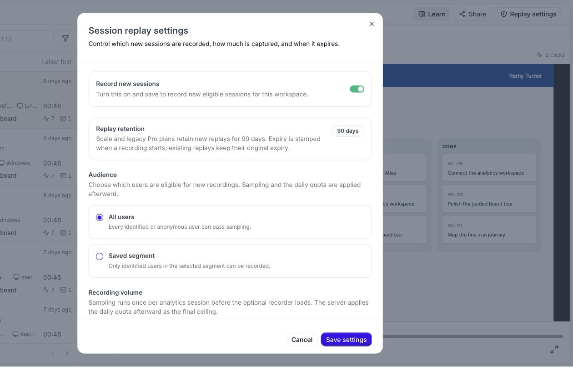Click the monitor icon beside Windows
Image resolution: width=573 pixels, height=392 pixels.
pos(2,163)
